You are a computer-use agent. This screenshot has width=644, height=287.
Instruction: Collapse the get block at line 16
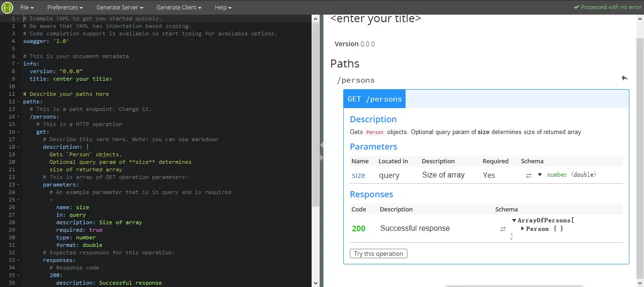18,132
